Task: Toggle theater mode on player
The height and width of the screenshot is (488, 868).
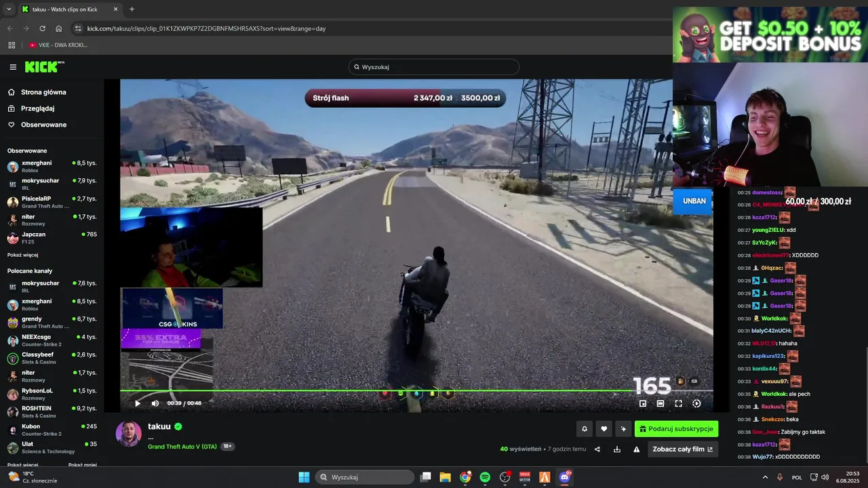Action: coord(660,403)
